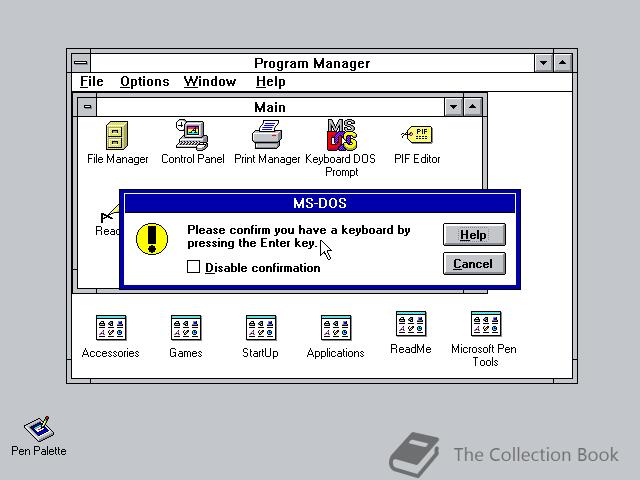The width and height of the screenshot is (640, 480).
Task: Select the Accessories program group icon
Action: click(111, 327)
